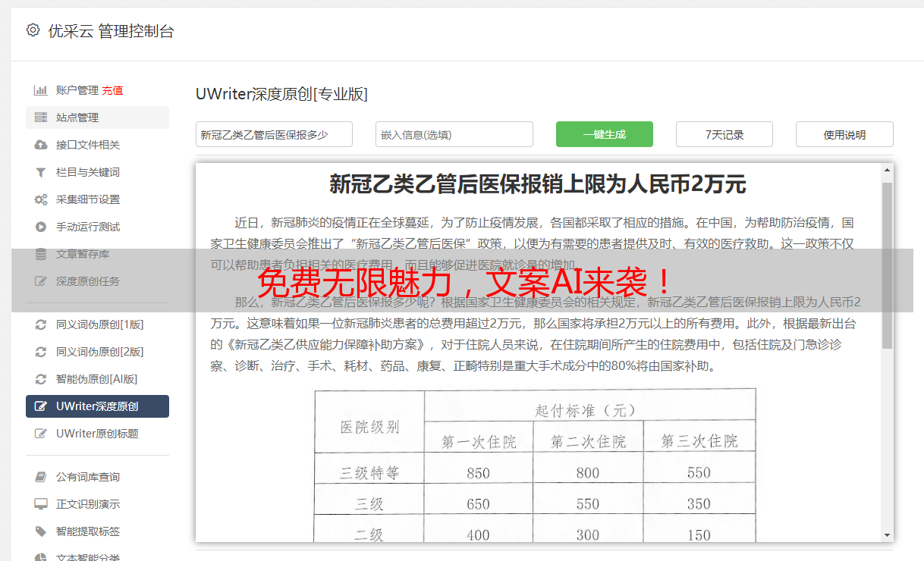Click the red 充值 recharge link
924x561 pixels.
112,90
